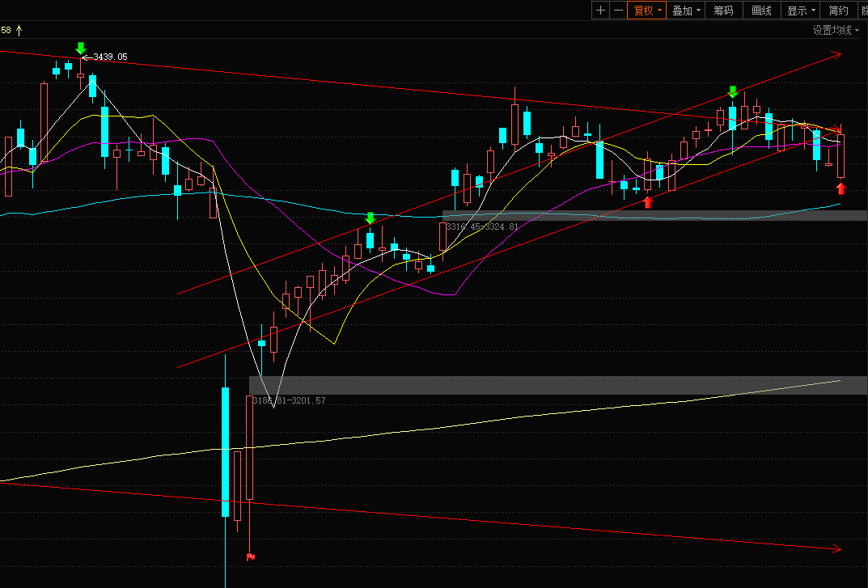The height and width of the screenshot is (588, 868).
Task: Select the 3439.05 high price label
Action: pyautogui.click(x=110, y=57)
